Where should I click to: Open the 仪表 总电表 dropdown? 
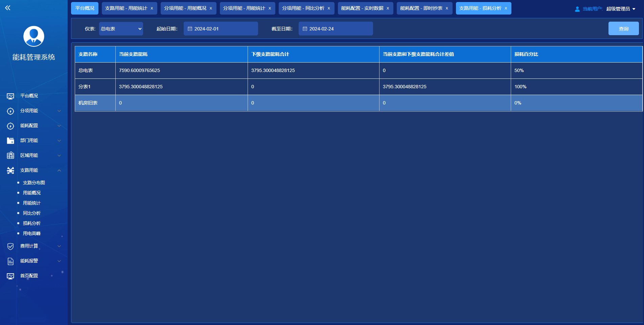click(121, 29)
